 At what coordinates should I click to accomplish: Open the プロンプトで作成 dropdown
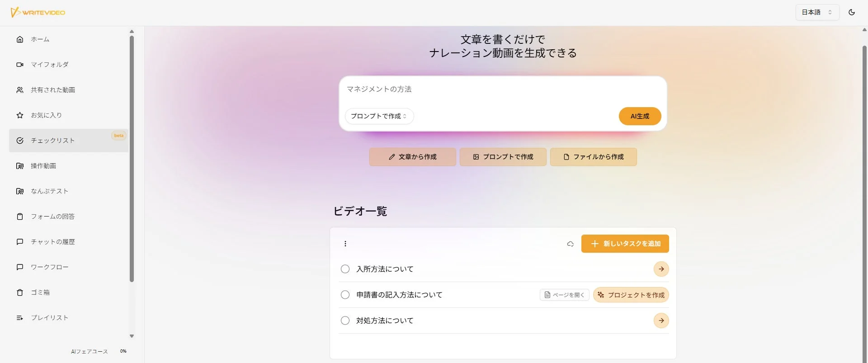pos(379,116)
